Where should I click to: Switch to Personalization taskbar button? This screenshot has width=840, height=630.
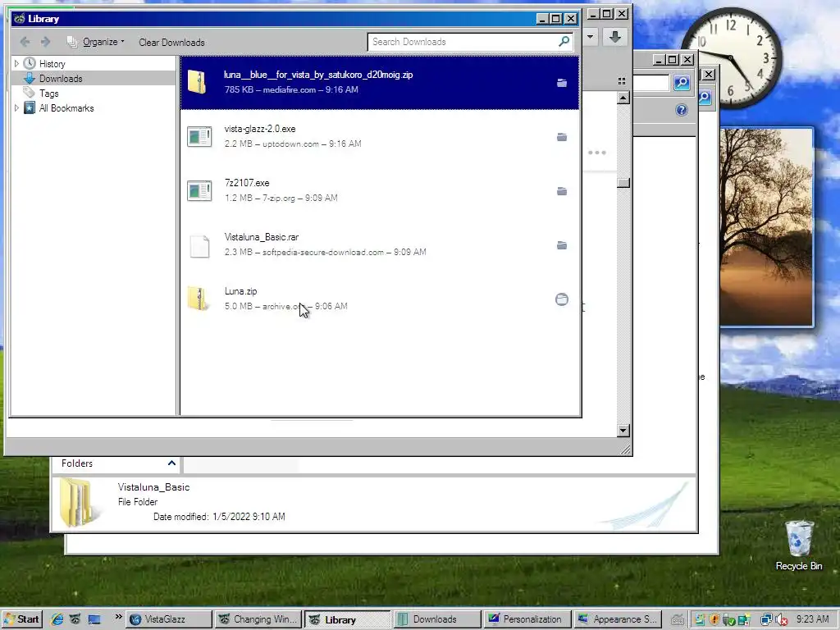point(527,619)
